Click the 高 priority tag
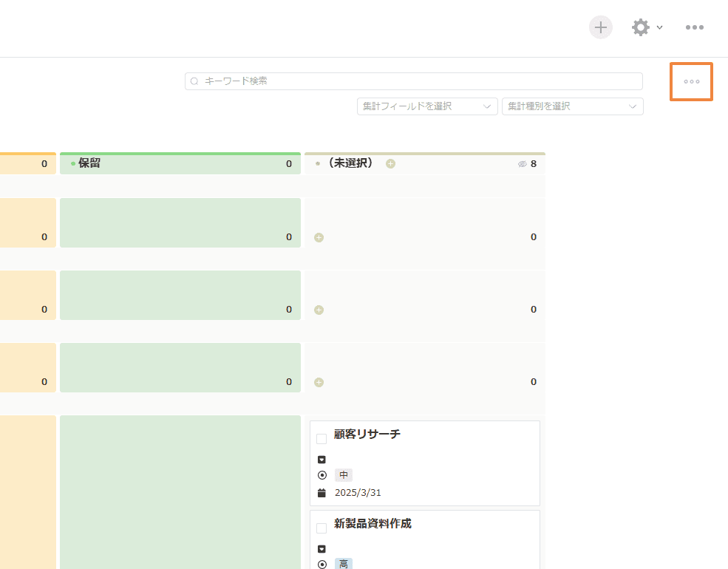The image size is (728, 569). coord(344,564)
